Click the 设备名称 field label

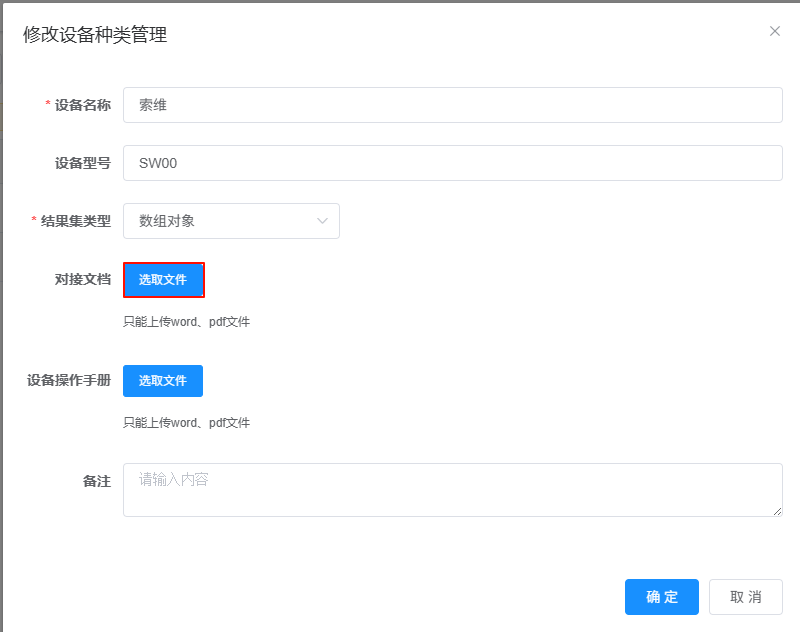coord(82,105)
